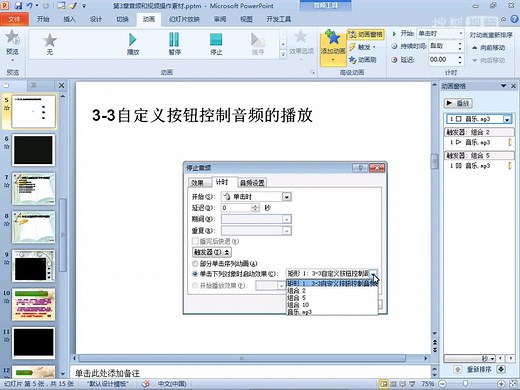Viewport: 520px width, 390px height.
Task: Select second 音乐.mp3 under trigger 组合 2
Action: [x=479, y=142]
